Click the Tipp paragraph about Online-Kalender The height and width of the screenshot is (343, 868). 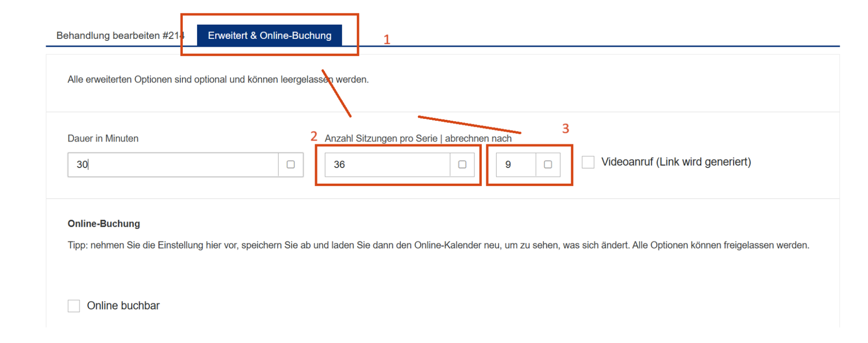(438, 245)
